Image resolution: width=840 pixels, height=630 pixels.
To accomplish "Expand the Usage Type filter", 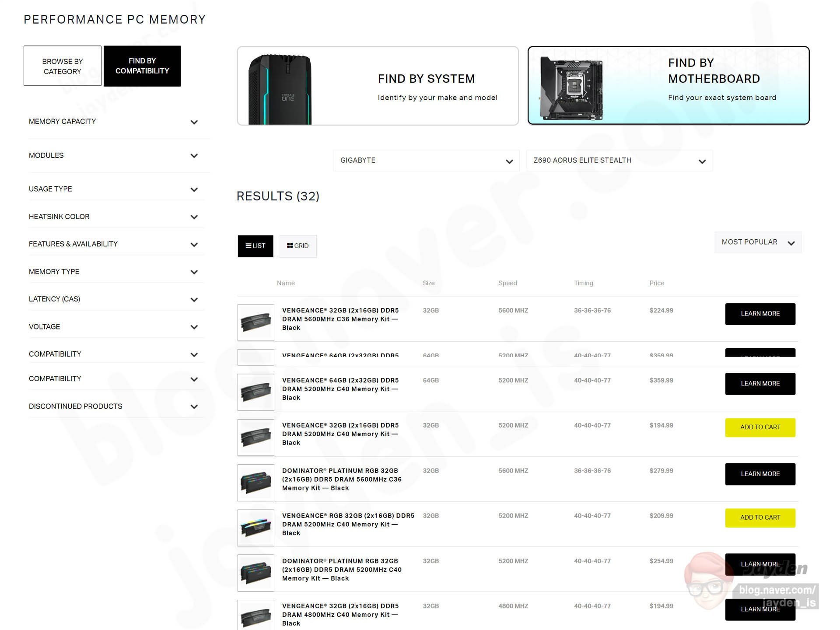I will 114,189.
